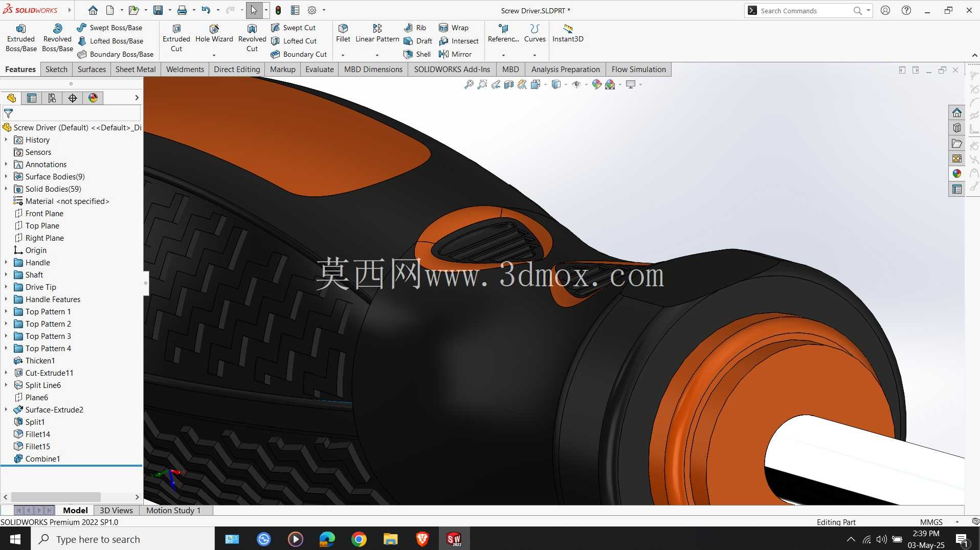
Task: Click the Lofted Boss/Base tool
Action: pos(110,41)
